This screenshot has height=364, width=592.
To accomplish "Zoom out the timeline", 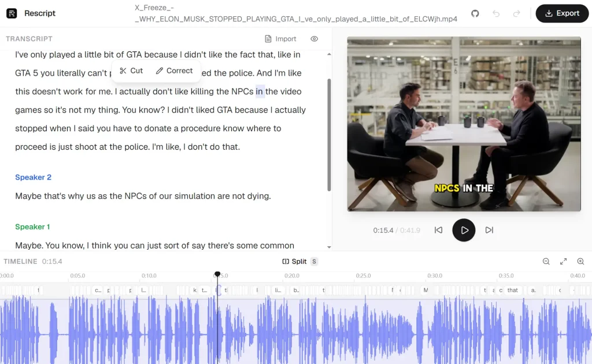I will point(546,261).
